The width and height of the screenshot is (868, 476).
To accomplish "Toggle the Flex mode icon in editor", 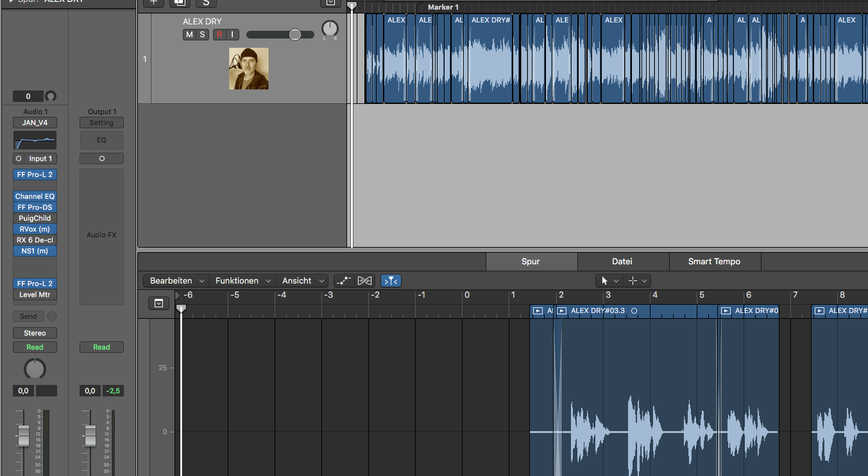I will coord(364,280).
